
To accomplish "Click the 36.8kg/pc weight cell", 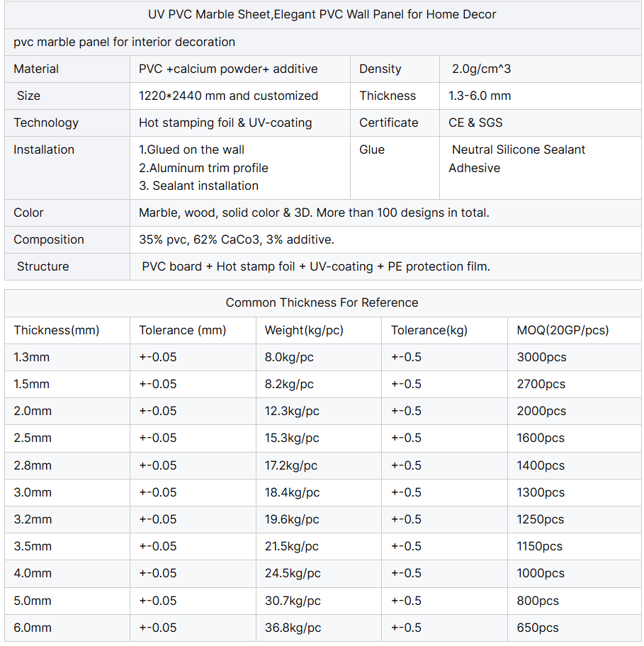I will [293, 628].
